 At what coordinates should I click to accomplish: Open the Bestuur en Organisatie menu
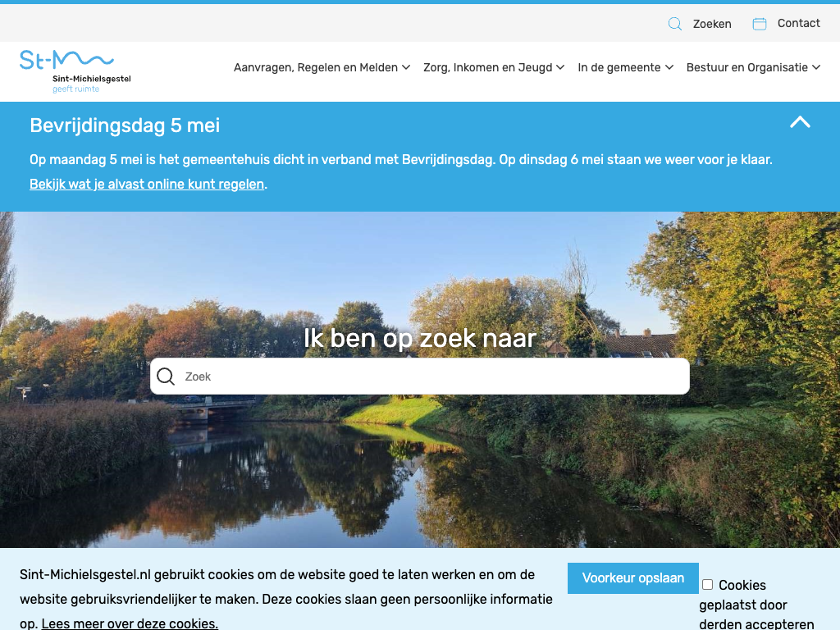(x=753, y=67)
